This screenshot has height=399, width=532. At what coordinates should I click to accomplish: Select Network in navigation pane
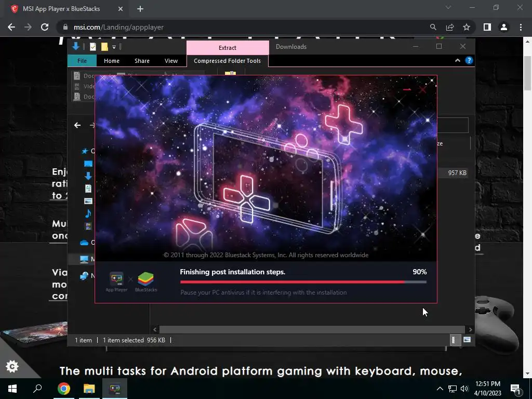pos(84,276)
